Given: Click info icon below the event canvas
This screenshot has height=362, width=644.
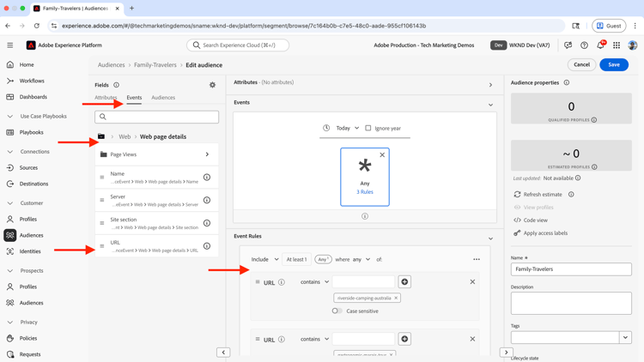Looking at the screenshot, I should tap(365, 216).
